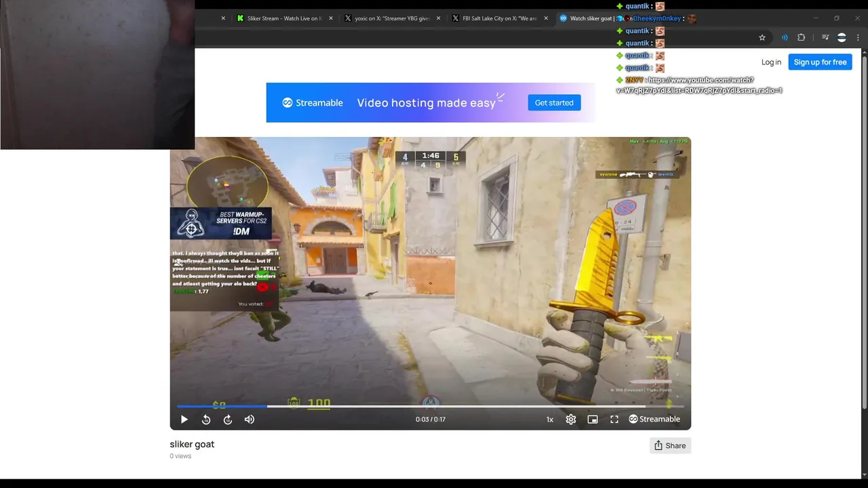Viewport: 868px width, 488px height.
Task: Open media control icon in toolbar
Action: (x=825, y=38)
